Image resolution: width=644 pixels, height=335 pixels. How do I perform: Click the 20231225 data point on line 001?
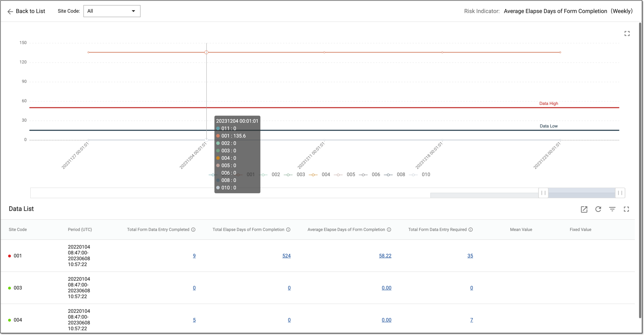point(560,52)
